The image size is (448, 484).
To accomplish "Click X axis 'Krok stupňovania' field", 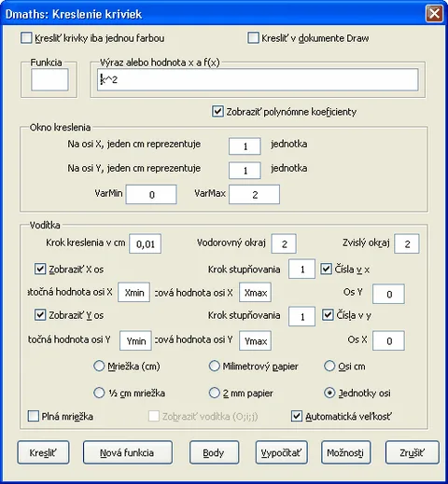I will coord(301,269).
